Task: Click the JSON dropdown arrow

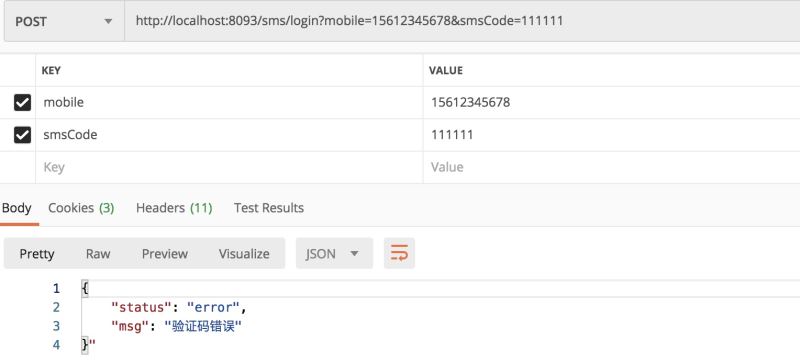Action: 354,254
